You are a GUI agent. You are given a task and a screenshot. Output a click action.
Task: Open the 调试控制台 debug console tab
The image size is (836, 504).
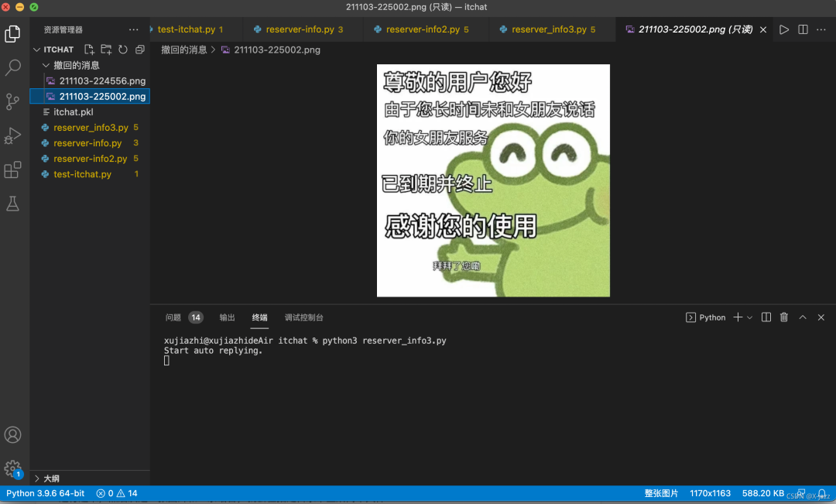tap(304, 317)
